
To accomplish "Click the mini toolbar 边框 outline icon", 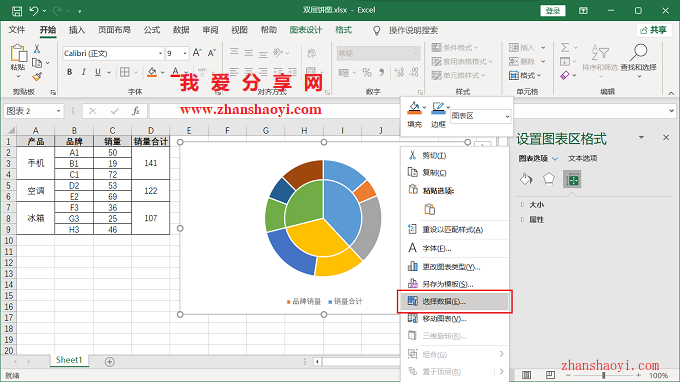I will [438, 108].
